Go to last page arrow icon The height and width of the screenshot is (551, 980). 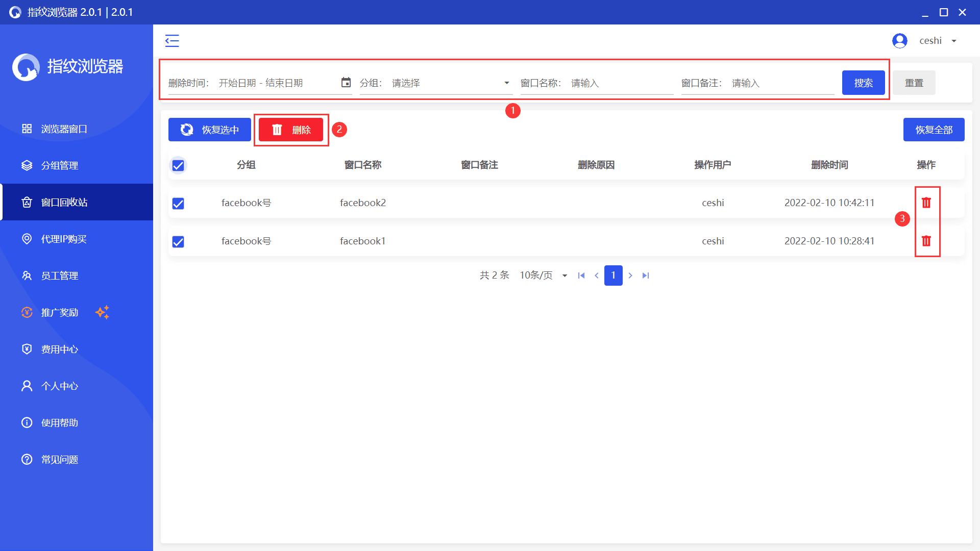(x=646, y=275)
